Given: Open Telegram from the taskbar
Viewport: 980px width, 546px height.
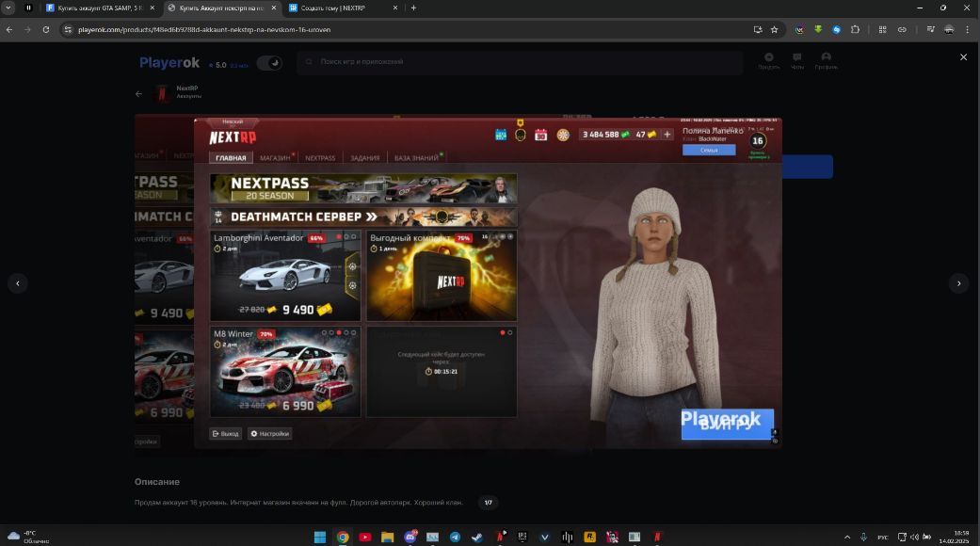Looking at the screenshot, I should point(455,538).
